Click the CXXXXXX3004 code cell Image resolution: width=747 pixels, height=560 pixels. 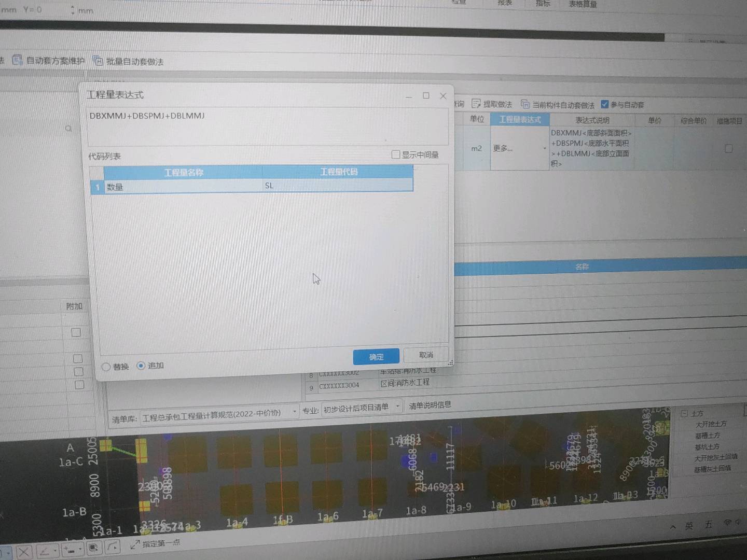click(x=339, y=385)
